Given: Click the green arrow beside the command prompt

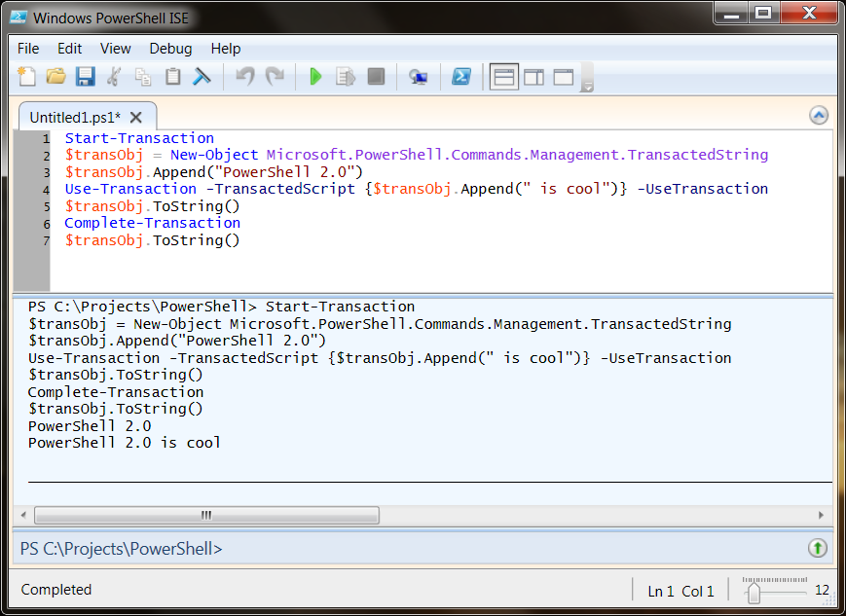Looking at the screenshot, I should tap(819, 549).
